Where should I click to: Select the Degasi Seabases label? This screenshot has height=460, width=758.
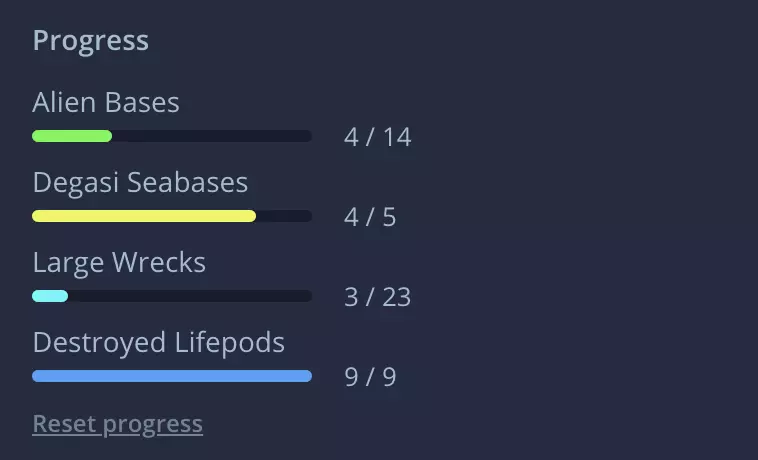point(140,182)
